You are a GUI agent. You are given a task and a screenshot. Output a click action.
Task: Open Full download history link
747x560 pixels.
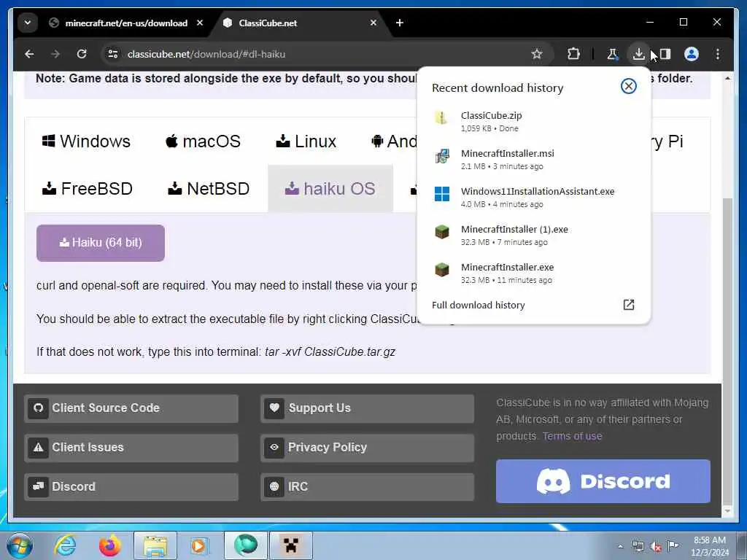[479, 306]
